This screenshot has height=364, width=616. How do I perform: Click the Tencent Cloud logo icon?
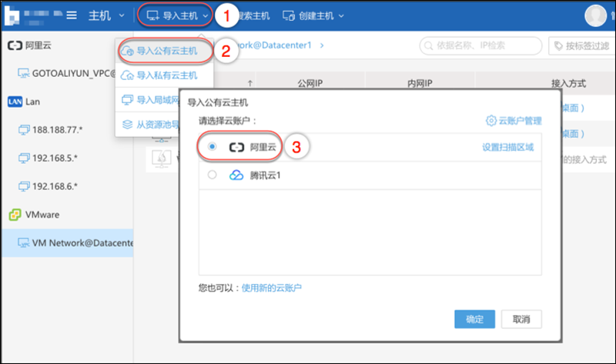coord(236,175)
